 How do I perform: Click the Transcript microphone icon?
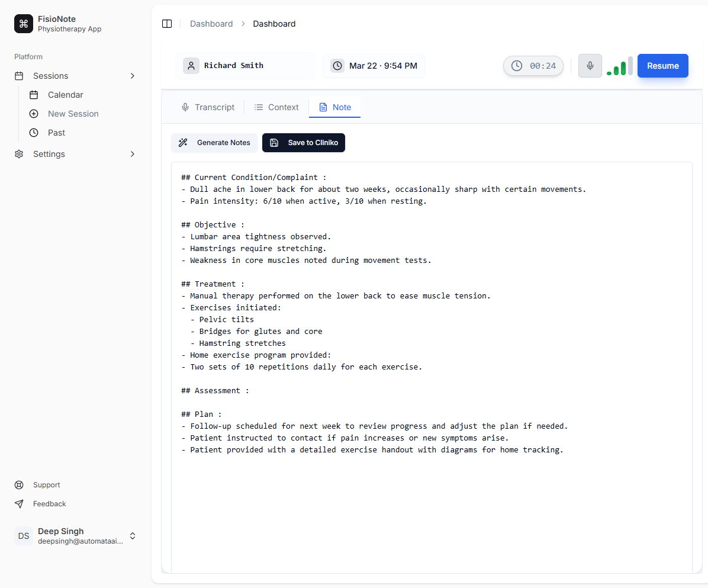[185, 107]
